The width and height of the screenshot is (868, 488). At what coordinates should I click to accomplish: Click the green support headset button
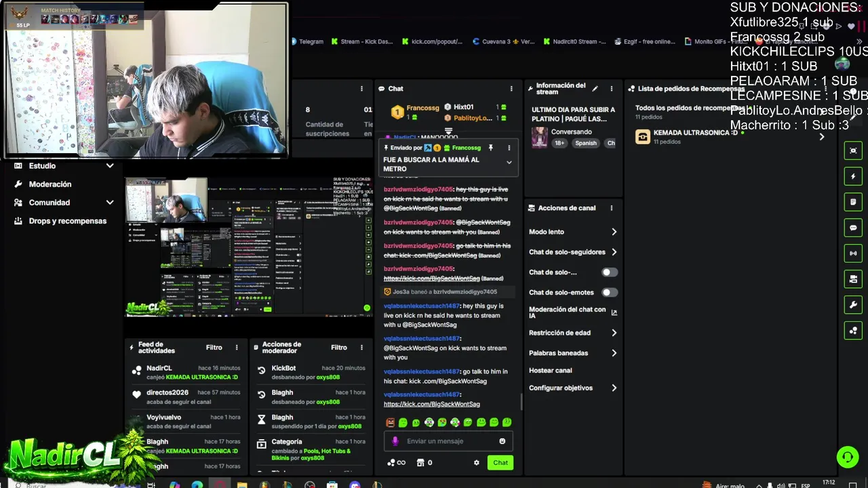pos(847,457)
